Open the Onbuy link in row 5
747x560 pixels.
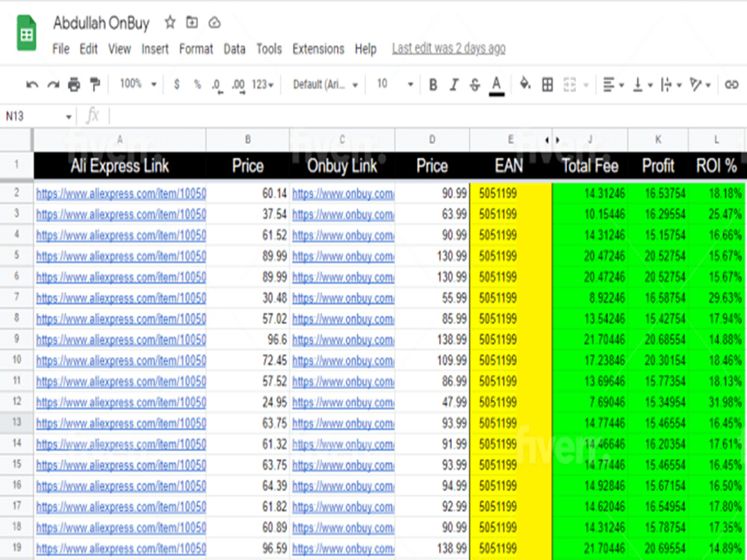pyautogui.click(x=343, y=256)
